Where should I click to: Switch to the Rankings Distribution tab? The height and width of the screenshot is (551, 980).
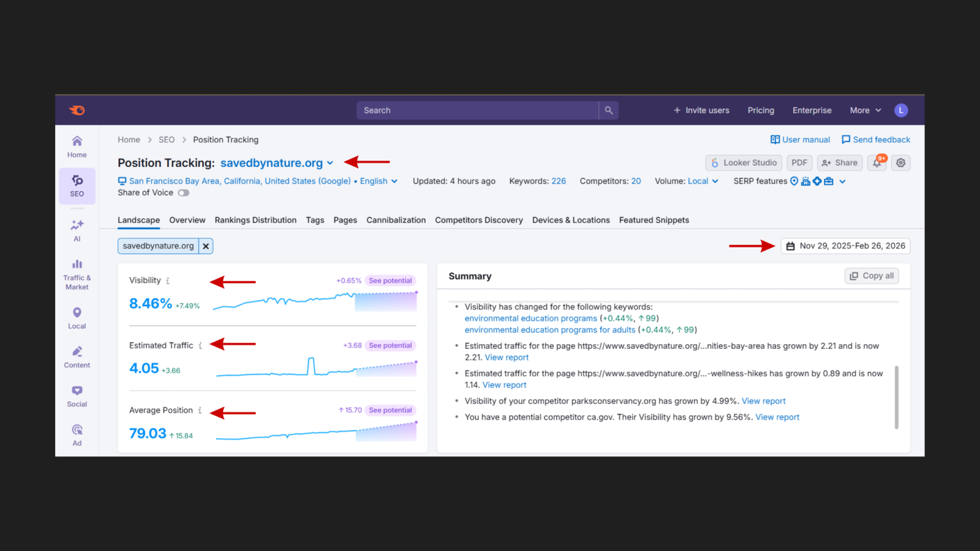(x=255, y=220)
